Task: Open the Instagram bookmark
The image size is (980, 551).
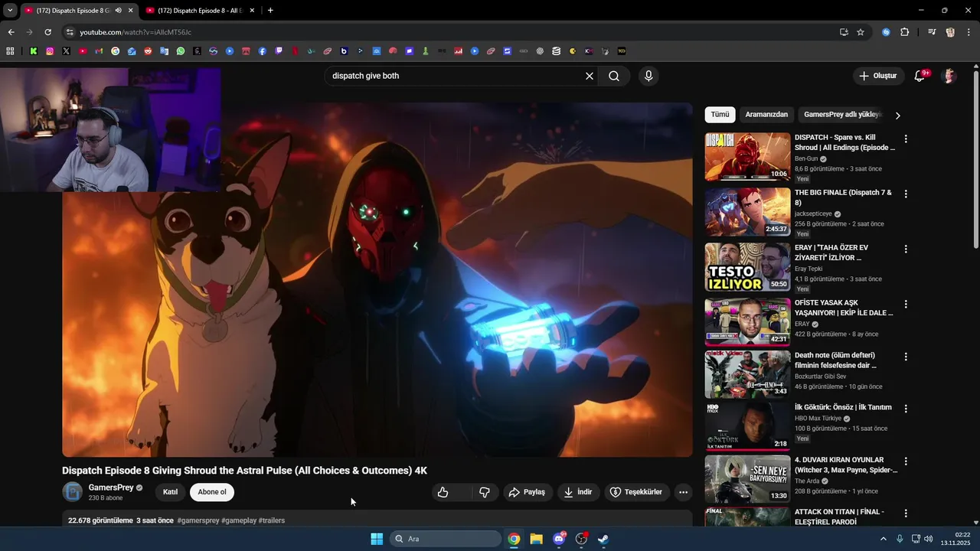Action: coord(50,51)
